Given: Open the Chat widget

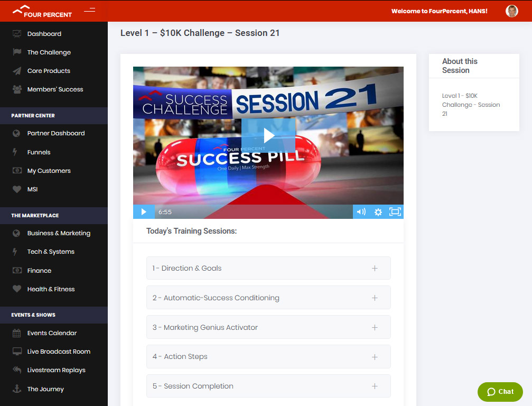Looking at the screenshot, I should point(500,392).
